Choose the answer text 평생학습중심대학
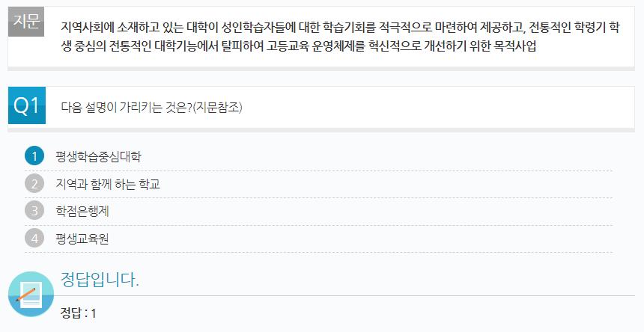The height and width of the screenshot is (332, 644). [98, 156]
